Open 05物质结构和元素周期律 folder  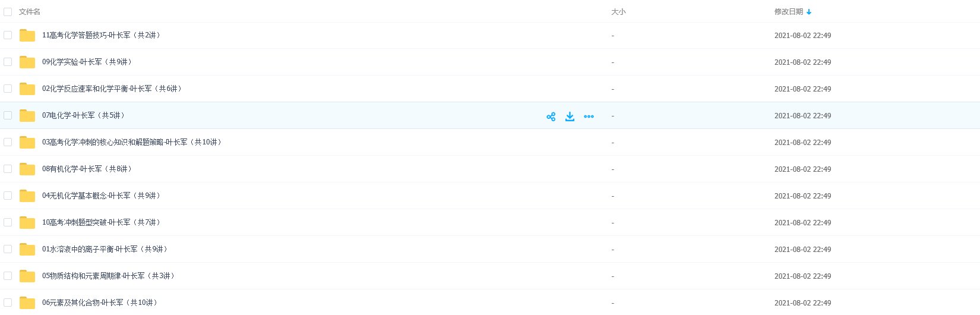coord(108,276)
